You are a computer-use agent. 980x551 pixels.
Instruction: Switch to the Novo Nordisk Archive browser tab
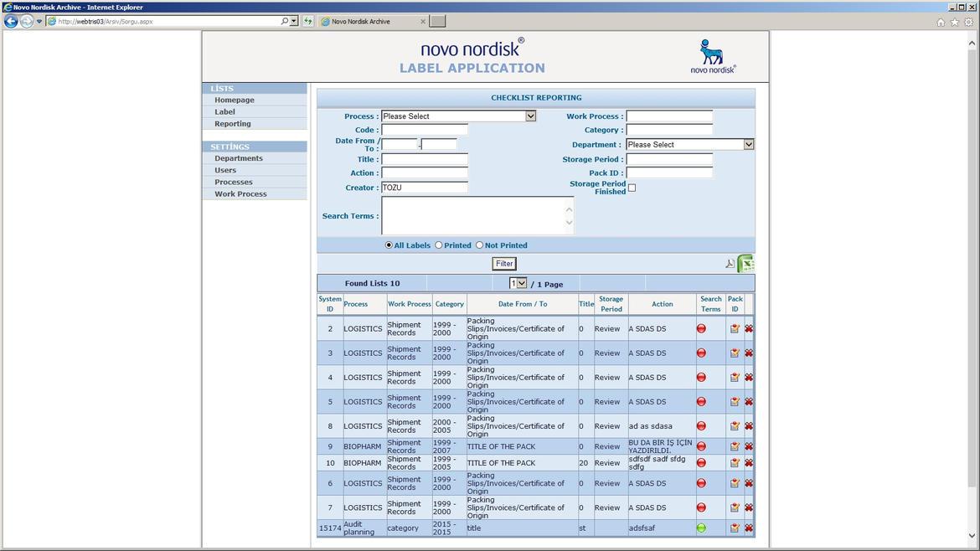click(373, 21)
